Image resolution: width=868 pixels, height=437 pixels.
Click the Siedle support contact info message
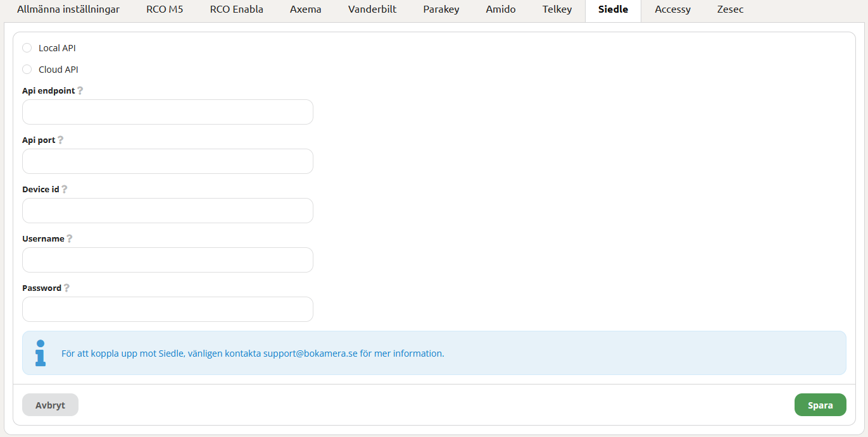pos(253,354)
